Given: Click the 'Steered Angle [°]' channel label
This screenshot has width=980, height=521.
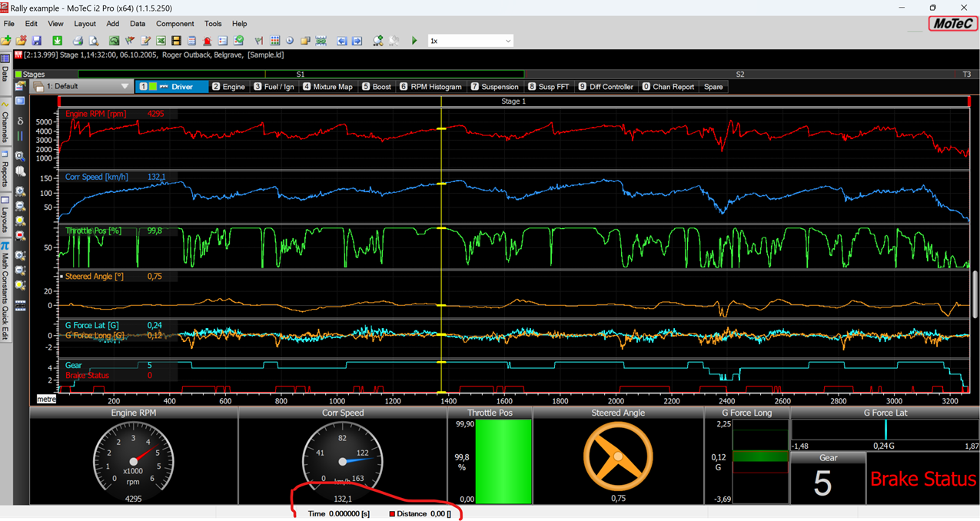Looking at the screenshot, I should (95, 277).
